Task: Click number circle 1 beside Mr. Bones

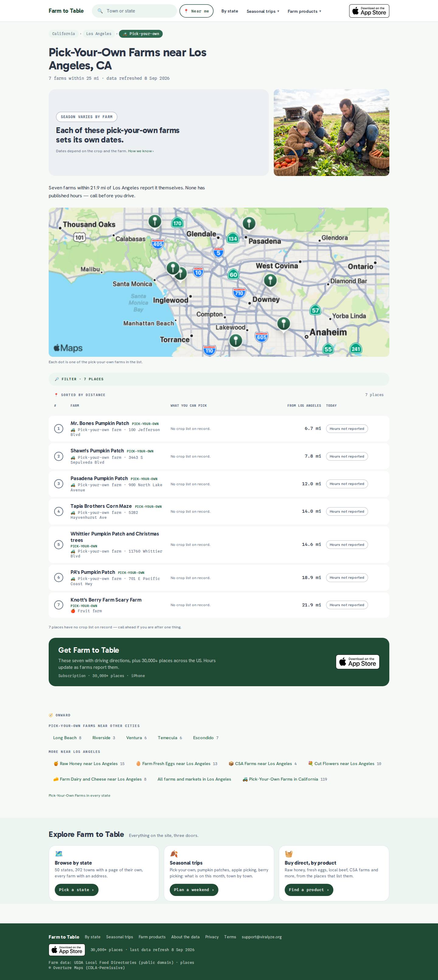Action: click(x=58, y=429)
